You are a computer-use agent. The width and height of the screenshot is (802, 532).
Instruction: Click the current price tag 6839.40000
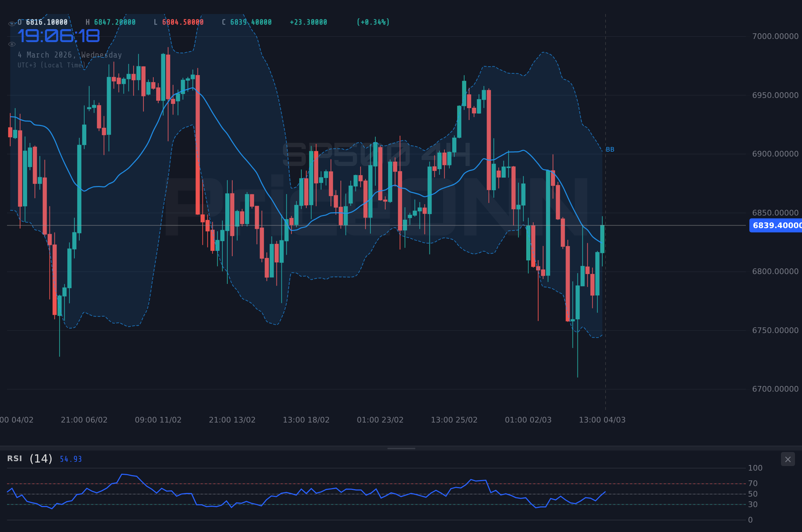pyautogui.click(x=775, y=226)
